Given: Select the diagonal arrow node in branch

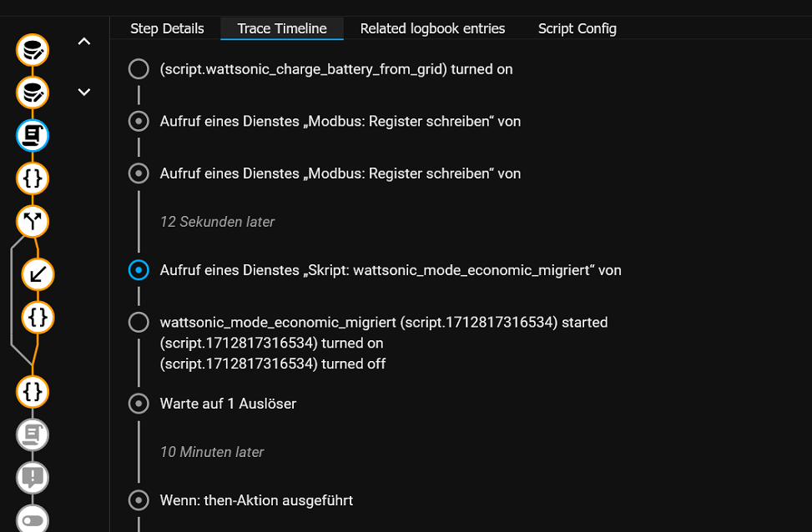Looking at the screenshot, I should (x=38, y=274).
